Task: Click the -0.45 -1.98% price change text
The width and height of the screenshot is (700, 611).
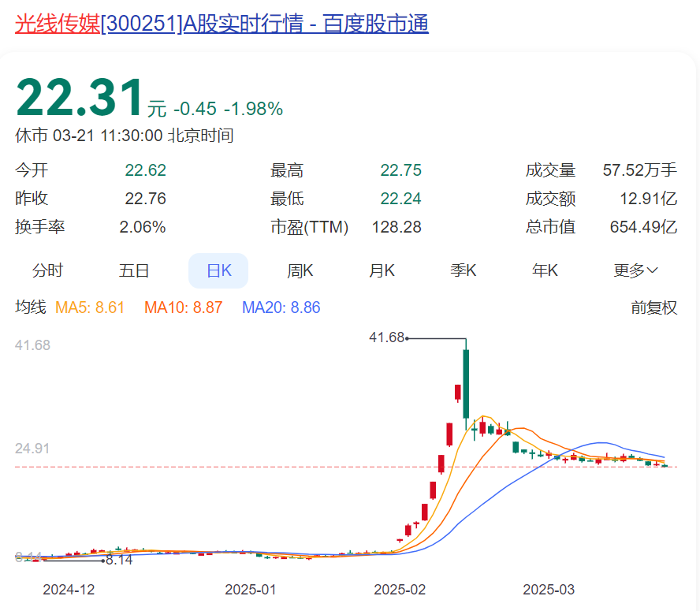Action: pos(228,109)
